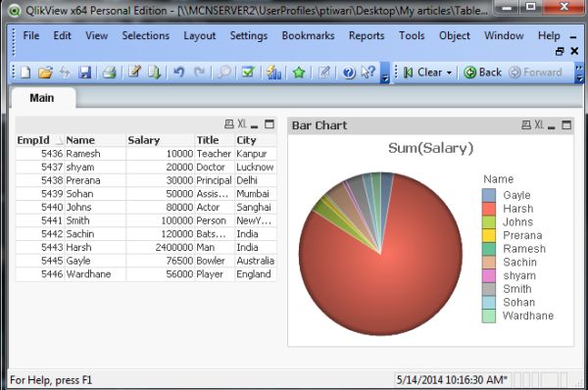
Task: Open the View menu
Action: click(96, 35)
